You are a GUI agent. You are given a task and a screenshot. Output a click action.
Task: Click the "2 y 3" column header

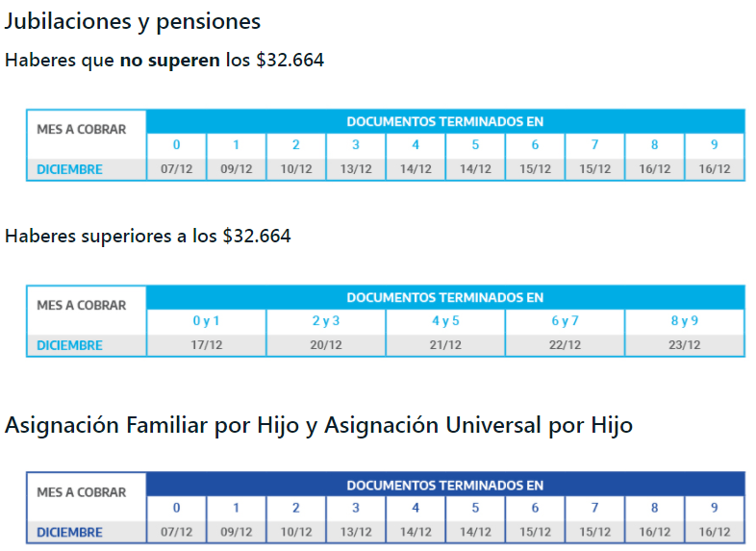point(325,321)
